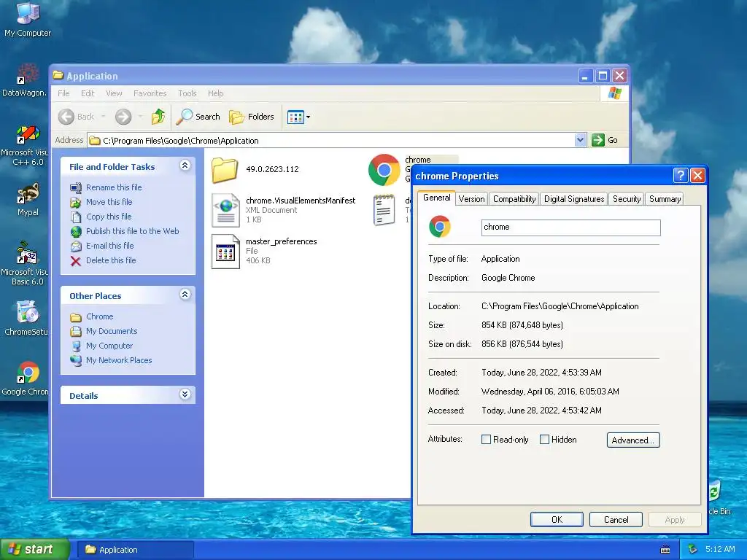Collapse the Other Places panel

(x=185, y=295)
